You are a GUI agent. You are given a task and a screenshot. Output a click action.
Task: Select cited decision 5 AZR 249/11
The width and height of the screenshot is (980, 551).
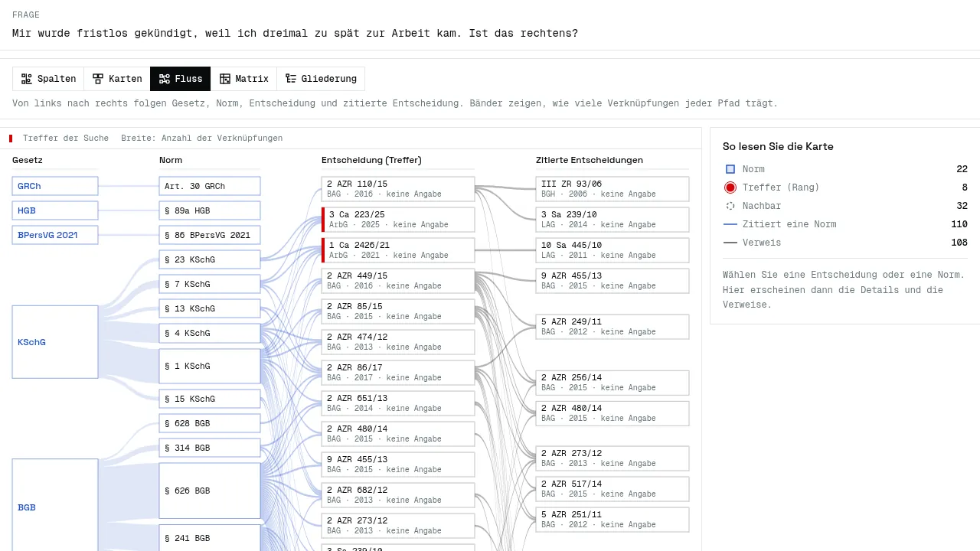click(612, 327)
